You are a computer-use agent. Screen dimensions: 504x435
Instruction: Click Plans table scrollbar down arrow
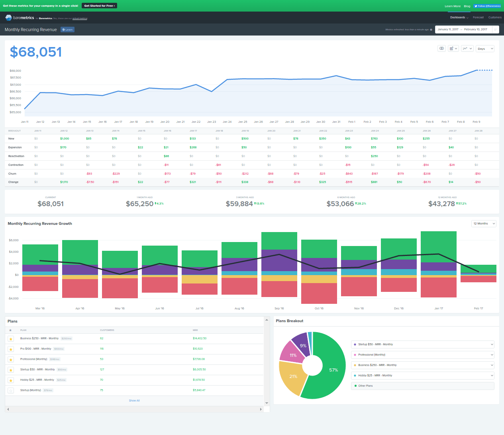pos(267,403)
